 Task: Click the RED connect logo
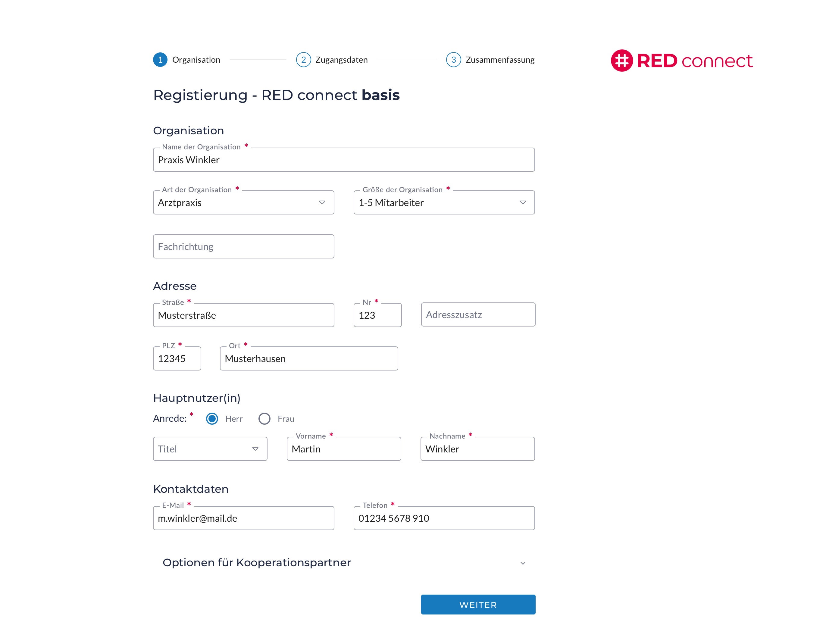681,60
